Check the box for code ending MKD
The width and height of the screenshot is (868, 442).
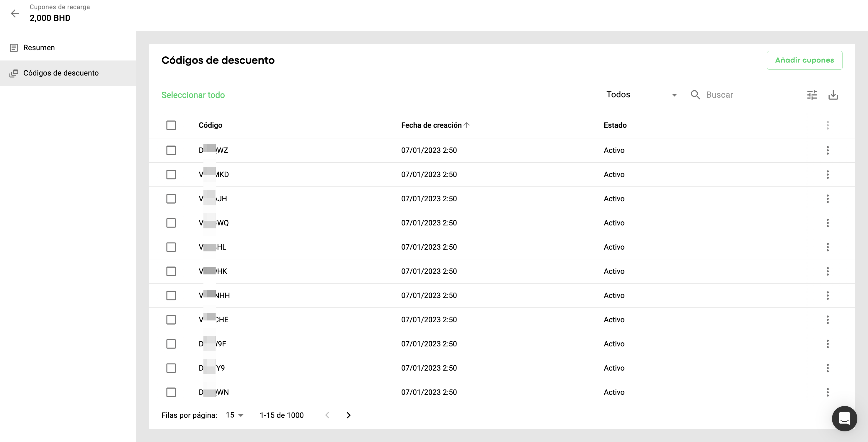coord(171,174)
